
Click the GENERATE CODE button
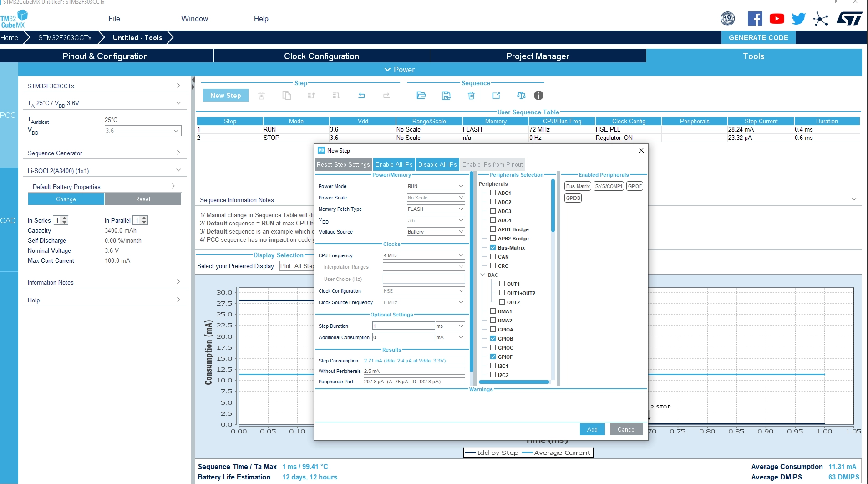758,38
